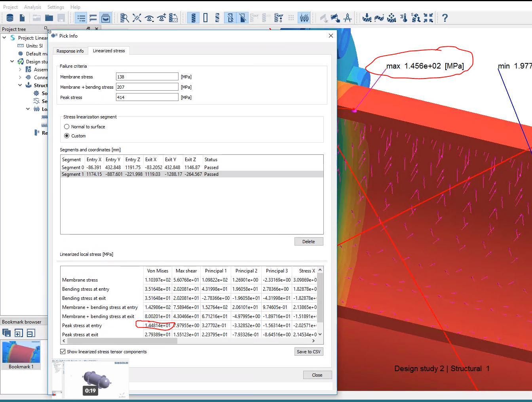Image resolution: width=532 pixels, height=402 pixels.
Task: Collapse the Structural analysis tree node
Action: (x=20, y=85)
